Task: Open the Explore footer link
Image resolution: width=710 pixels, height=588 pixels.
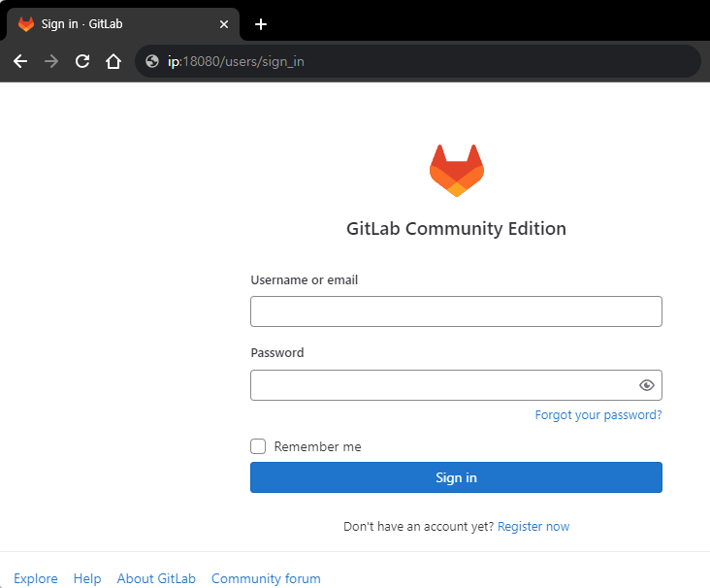Action: (36, 578)
